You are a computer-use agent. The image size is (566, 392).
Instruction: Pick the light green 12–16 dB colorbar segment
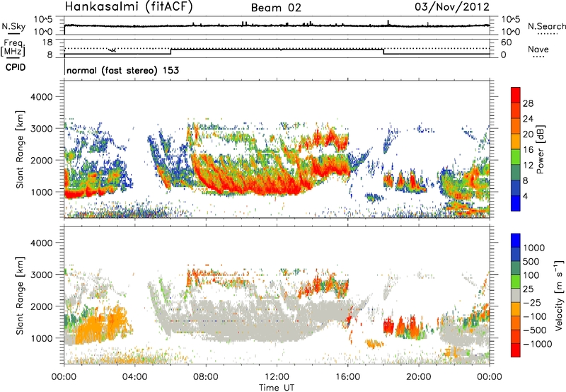click(x=516, y=157)
